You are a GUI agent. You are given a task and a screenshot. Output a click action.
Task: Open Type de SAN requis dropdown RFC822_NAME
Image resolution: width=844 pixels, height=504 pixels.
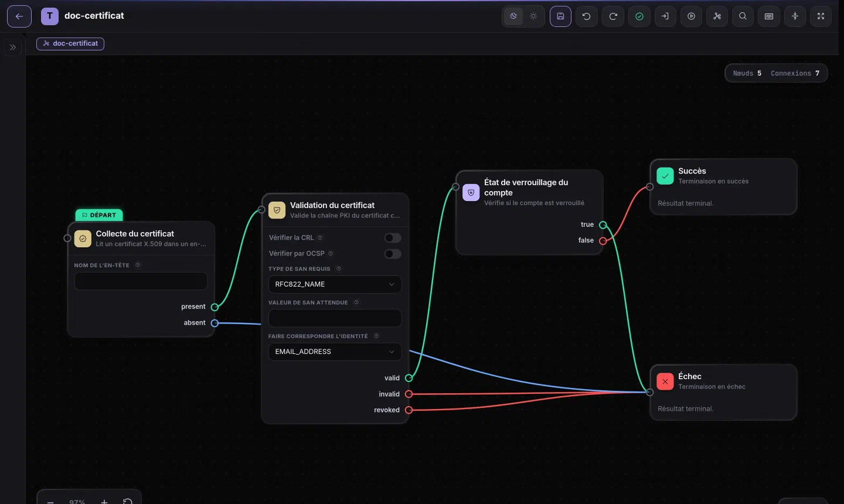point(335,284)
